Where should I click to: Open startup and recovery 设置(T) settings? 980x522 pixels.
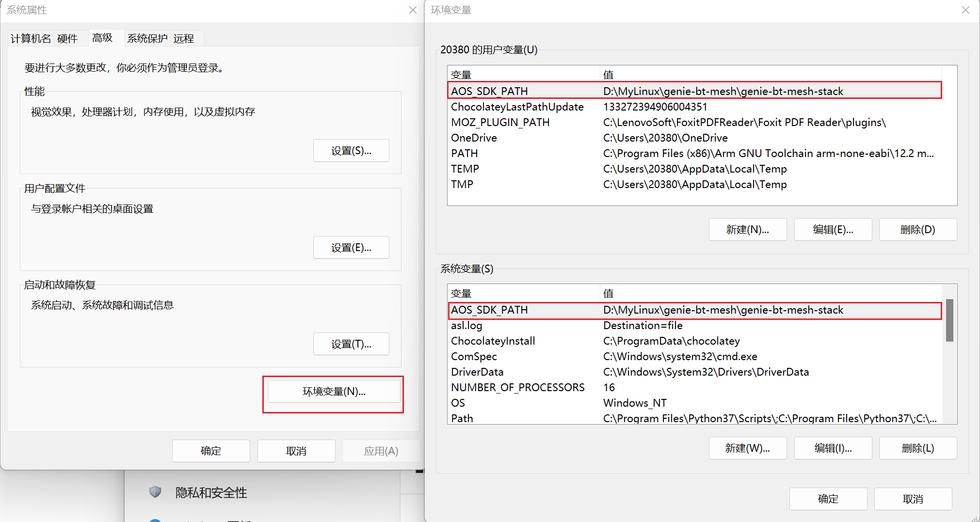click(351, 344)
